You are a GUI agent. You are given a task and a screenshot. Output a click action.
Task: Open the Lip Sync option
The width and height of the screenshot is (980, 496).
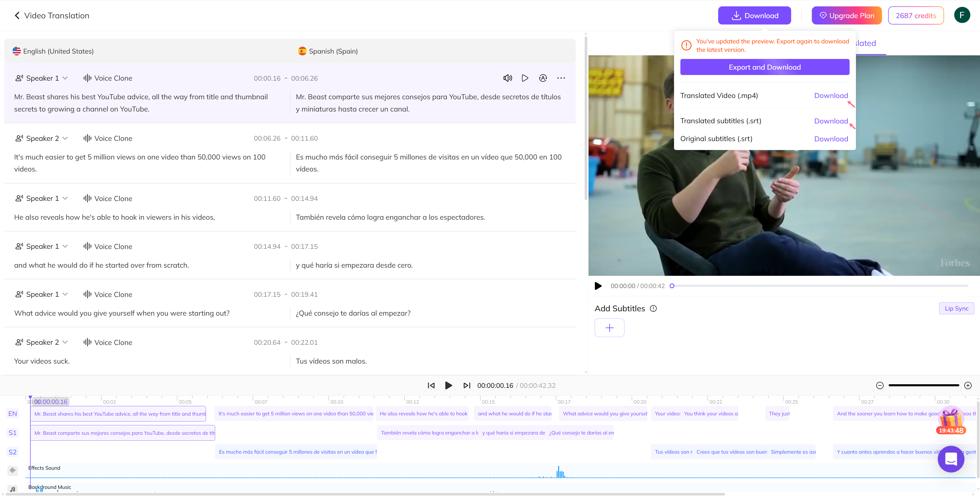[x=957, y=308]
